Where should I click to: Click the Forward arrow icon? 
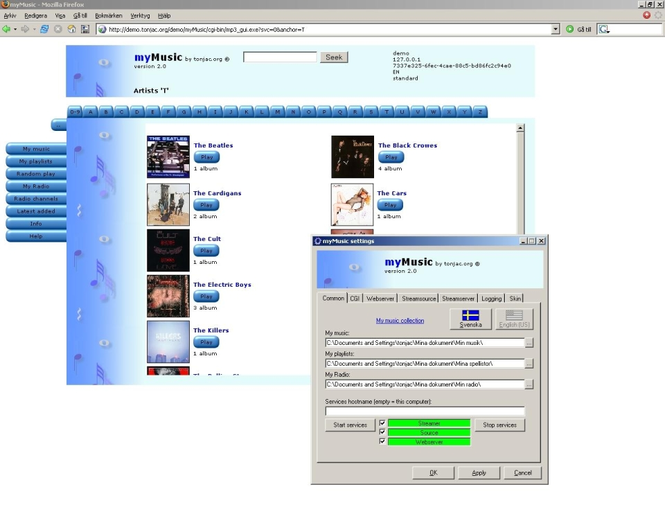pos(25,29)
